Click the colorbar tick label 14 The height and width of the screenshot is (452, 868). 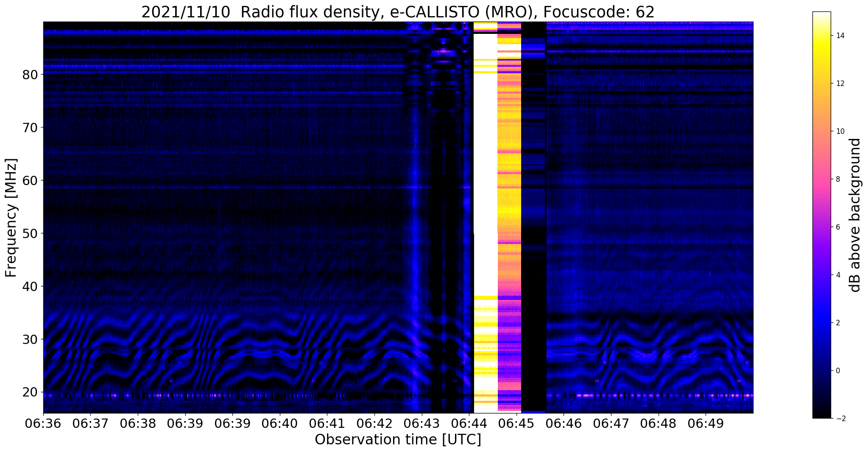840,36
